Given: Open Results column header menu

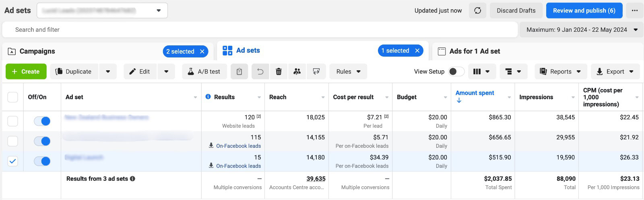Looking at the screenshot, I should [x=259, y=97].
